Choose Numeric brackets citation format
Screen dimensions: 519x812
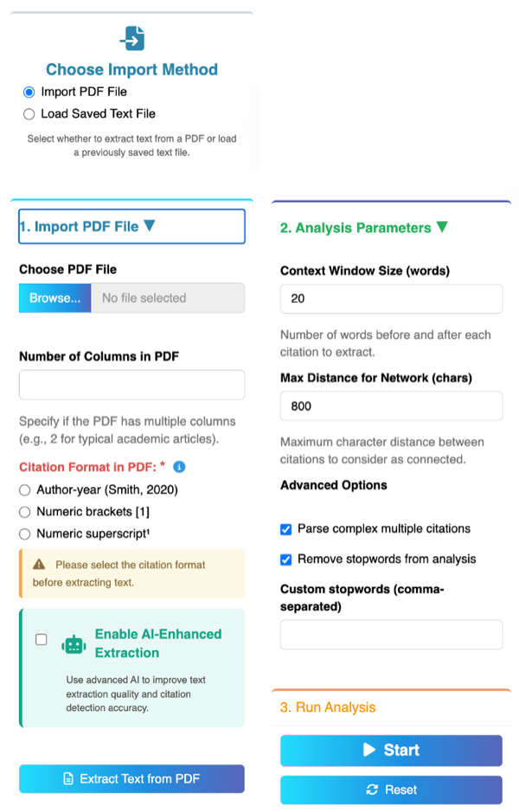pyautogui.click(x=24, y=512)
